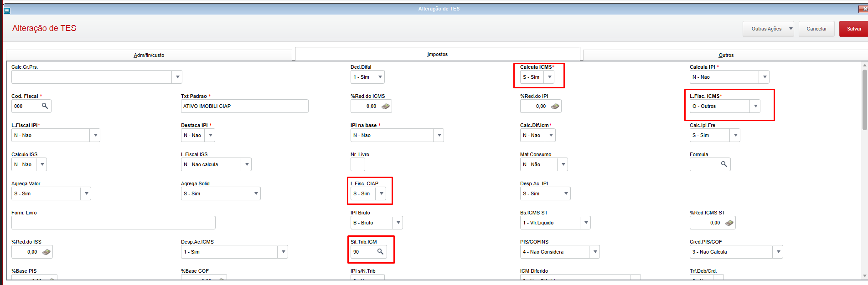Open Cod. Fiscal lookup magnifier
868x285 pixels.
[45, 106]
